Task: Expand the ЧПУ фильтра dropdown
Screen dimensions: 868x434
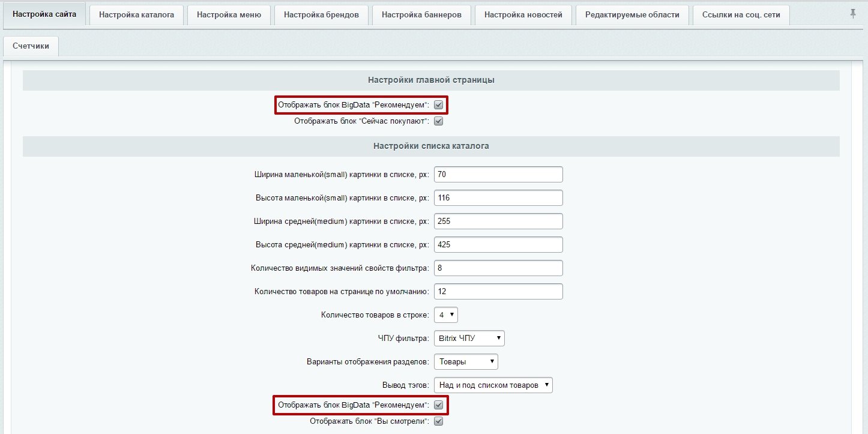Action: [469, 338]
